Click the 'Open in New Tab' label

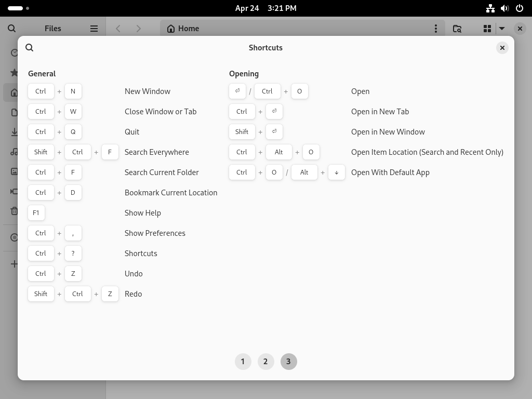click(x=380, y=112)
